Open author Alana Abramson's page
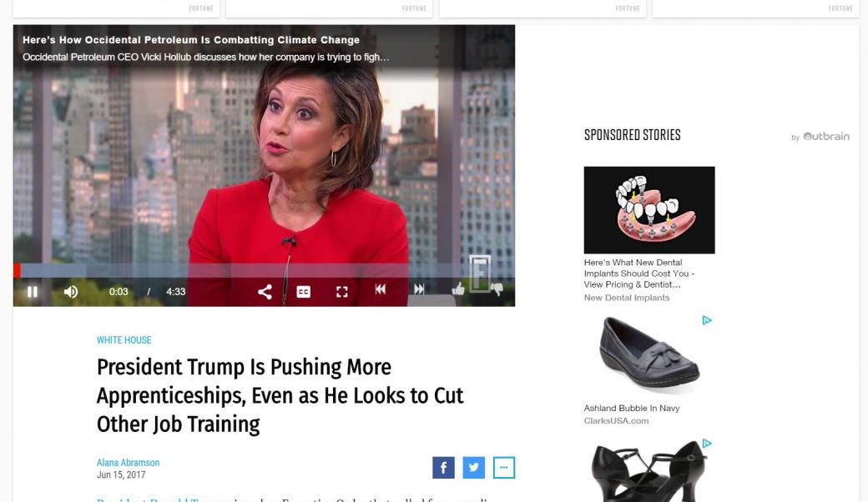Viewport: 868px width, 502px height. click(128, 462)
